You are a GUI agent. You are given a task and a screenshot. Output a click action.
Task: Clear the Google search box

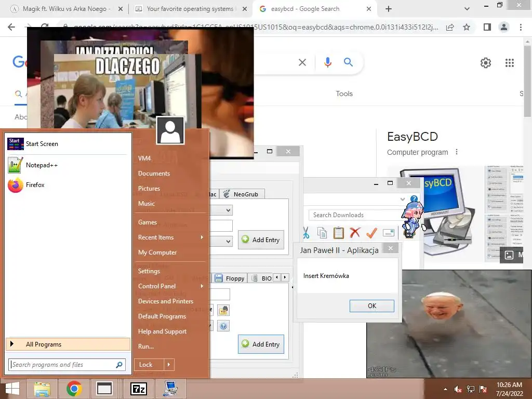[302, 62]
